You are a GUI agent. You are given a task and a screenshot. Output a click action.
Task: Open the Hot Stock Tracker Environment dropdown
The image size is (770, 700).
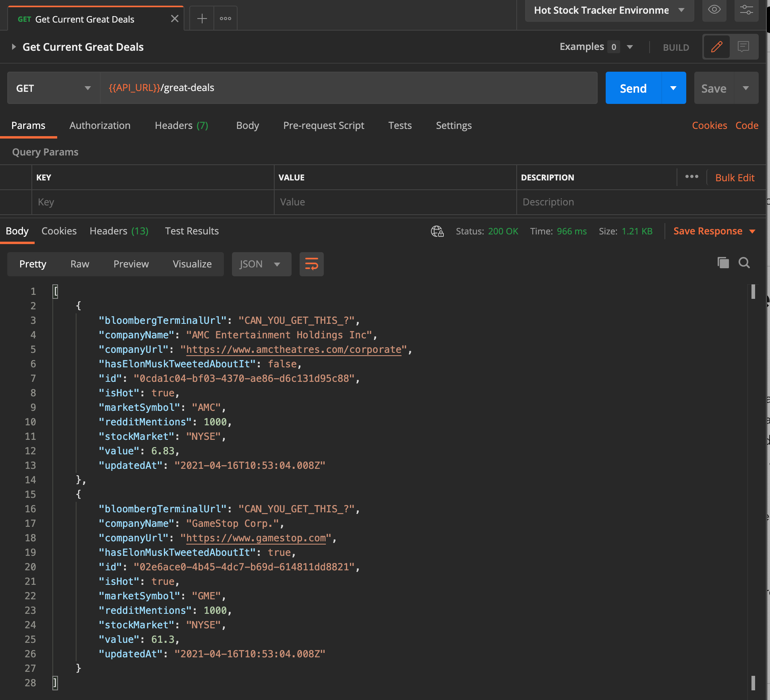point(609,10)
